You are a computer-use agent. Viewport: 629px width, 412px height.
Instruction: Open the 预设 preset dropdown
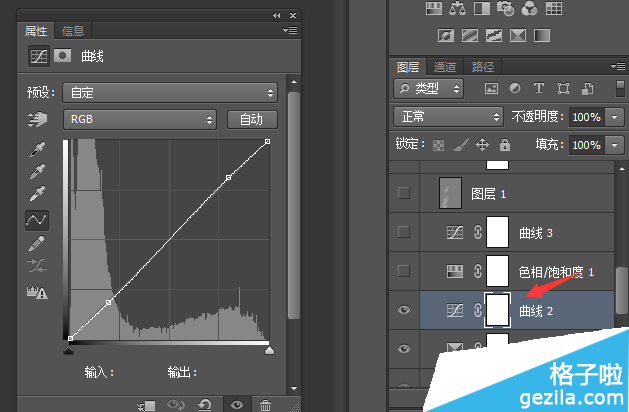pyautogui.click(x=170, y=93)
